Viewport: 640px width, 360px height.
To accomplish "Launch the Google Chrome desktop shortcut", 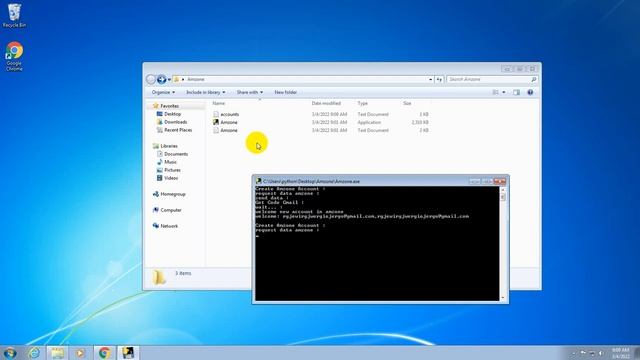I will 14,56.
